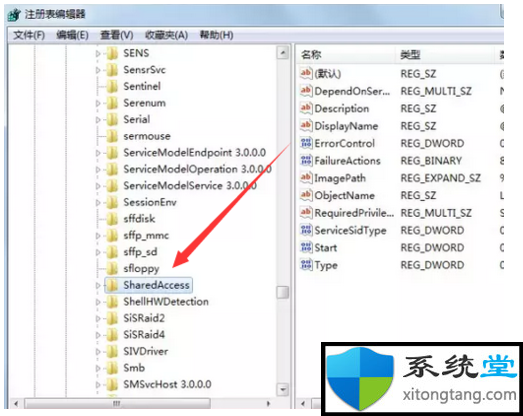
Task: Select the ImagePath string value icon
Action: click(x=306, y=178)
